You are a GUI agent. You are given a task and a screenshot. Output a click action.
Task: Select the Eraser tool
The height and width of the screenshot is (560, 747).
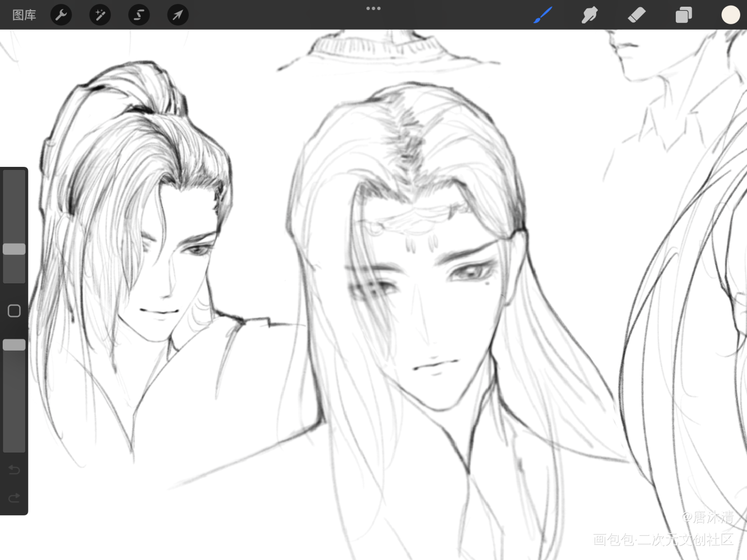(637, 15)
